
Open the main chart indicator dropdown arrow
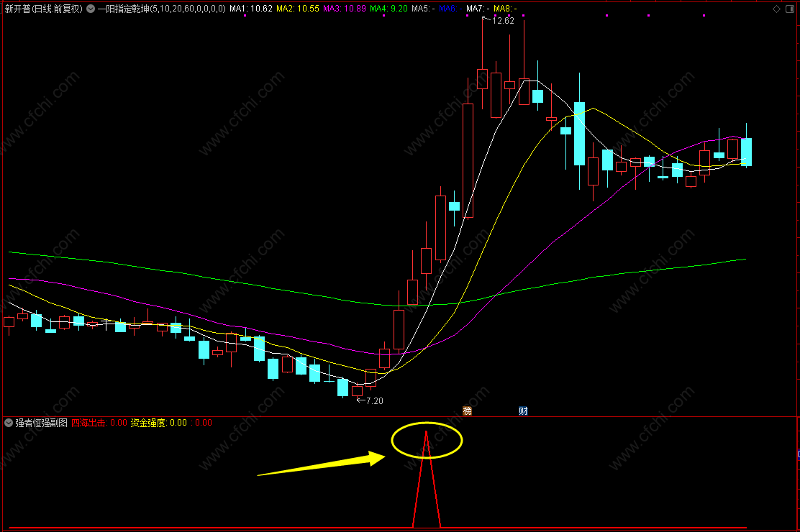click(91, 9)
